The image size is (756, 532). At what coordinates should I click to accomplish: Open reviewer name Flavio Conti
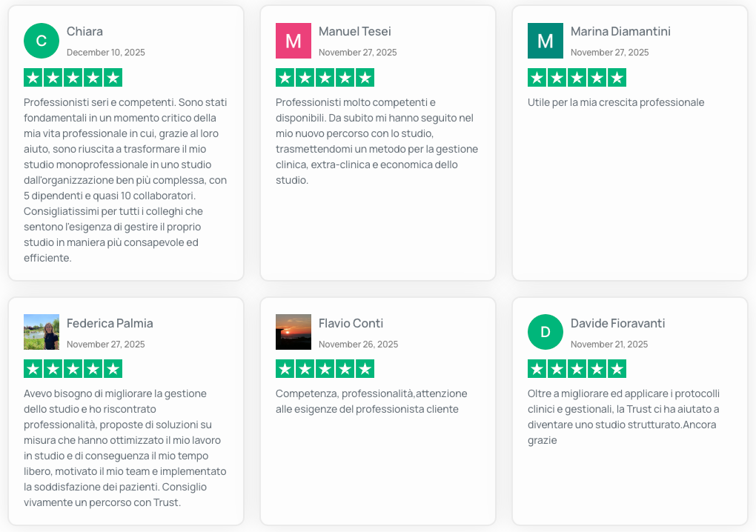(x=351, y=323)
